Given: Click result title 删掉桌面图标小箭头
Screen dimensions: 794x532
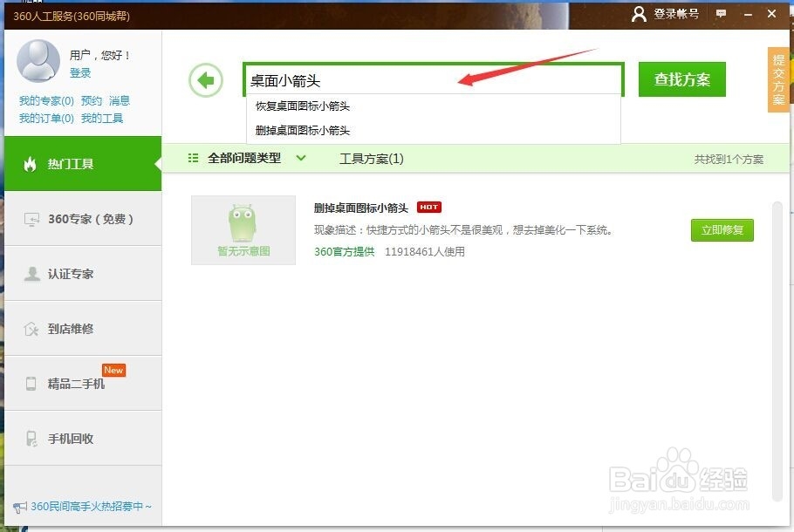Looking at the screenshot, I should [361, 208].
